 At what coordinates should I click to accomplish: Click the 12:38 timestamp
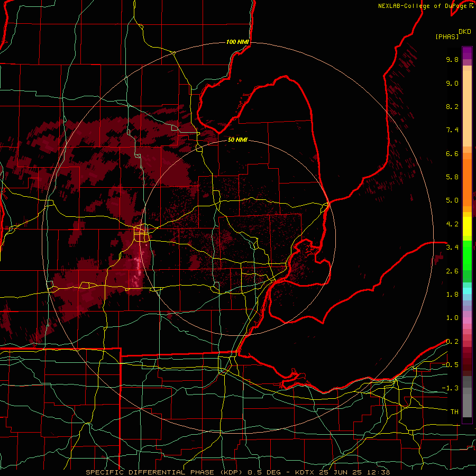(x=379, y=472)
